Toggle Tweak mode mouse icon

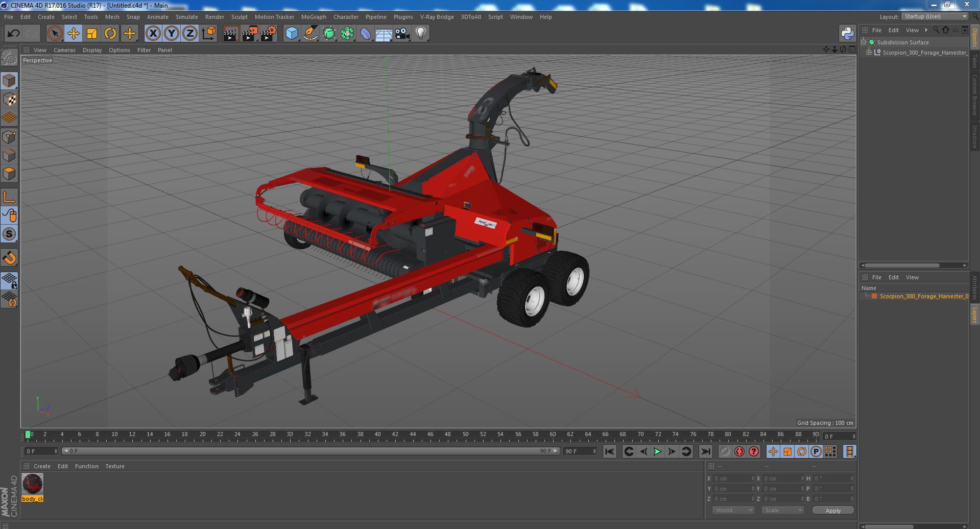coord(9,215)
